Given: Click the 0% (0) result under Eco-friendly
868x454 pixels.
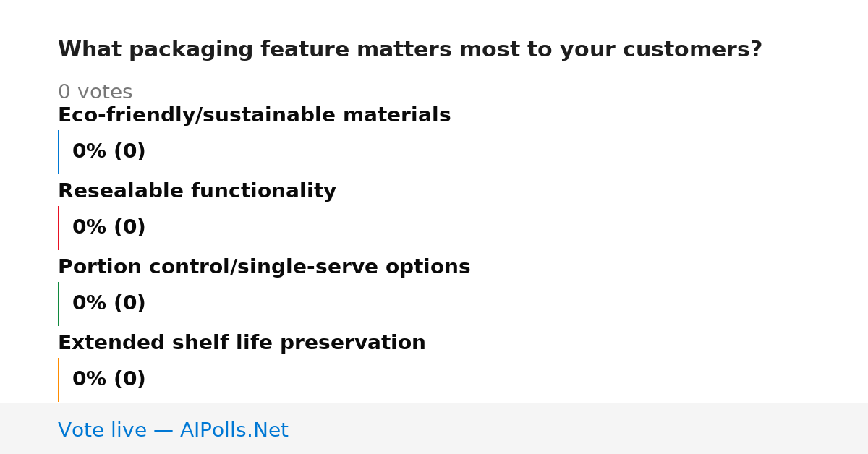Looking at the screenshot, I should (x=109, y=152).
